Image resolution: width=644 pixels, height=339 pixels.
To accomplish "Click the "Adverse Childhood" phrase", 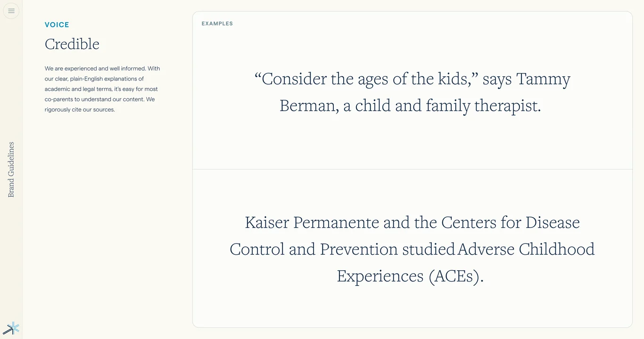I will tap(526, 249).
